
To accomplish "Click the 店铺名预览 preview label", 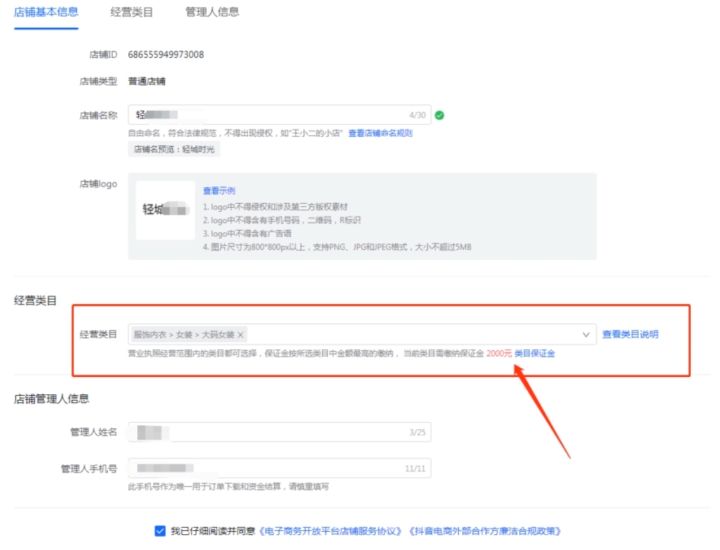I will point(173,149).
